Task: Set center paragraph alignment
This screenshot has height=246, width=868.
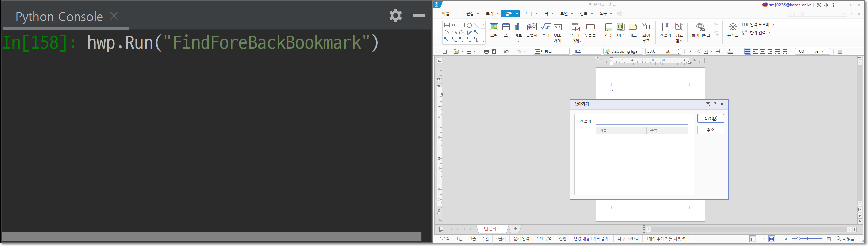Action: (x=762, y=51)
